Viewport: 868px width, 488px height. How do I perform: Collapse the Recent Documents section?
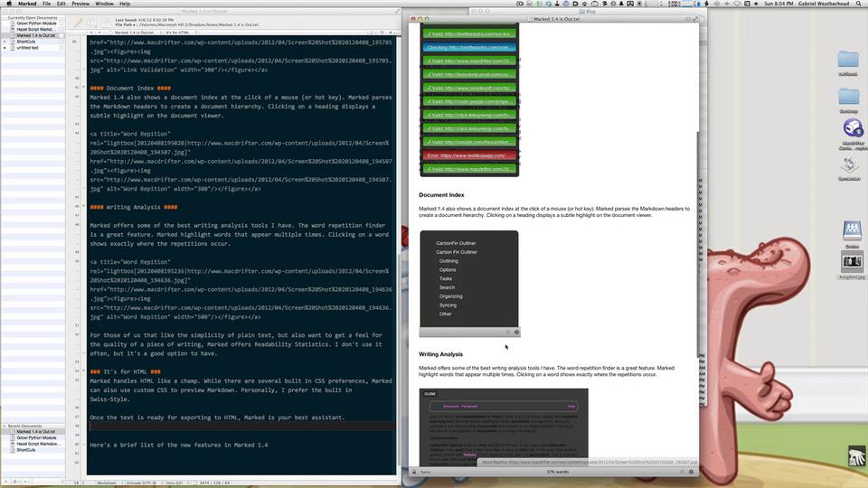click(4, 426)
